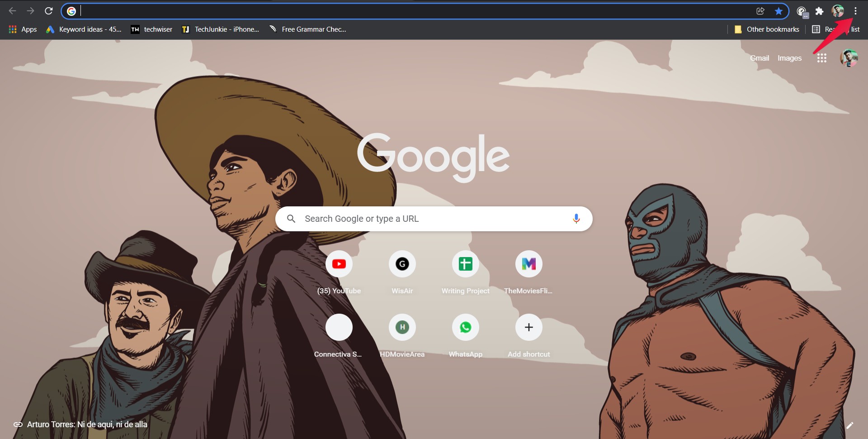Image resolution: width=868 pixels, height=439 pixels.
Task: Open the HDMovieArea shortcut tile
Action: [402, 336]
